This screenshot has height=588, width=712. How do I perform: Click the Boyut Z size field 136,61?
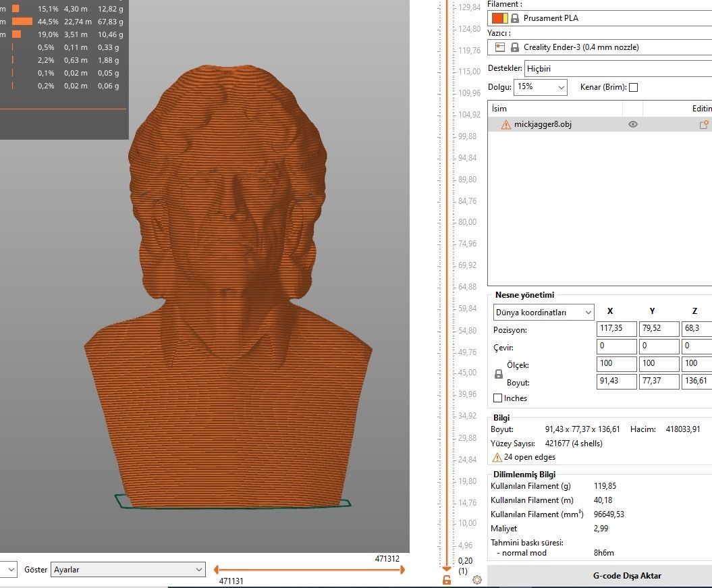696,381
